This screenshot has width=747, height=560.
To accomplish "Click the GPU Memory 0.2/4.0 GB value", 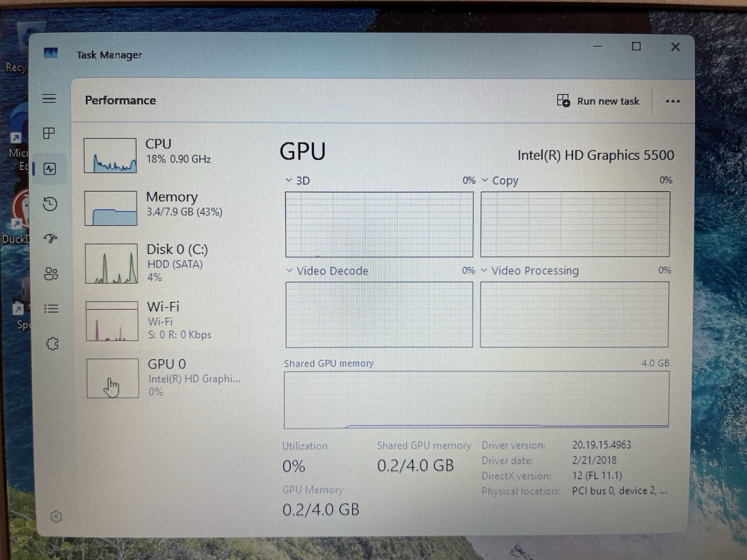I will (x=321, y=509).
